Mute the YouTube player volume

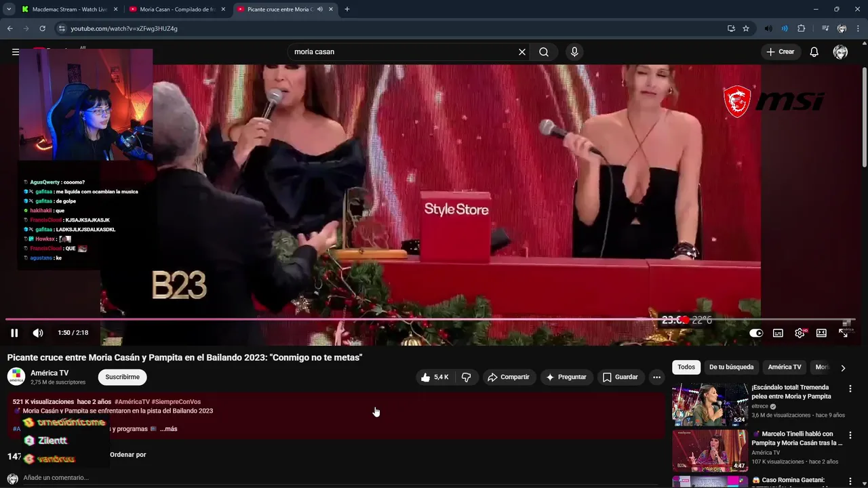tap(38, 333)
